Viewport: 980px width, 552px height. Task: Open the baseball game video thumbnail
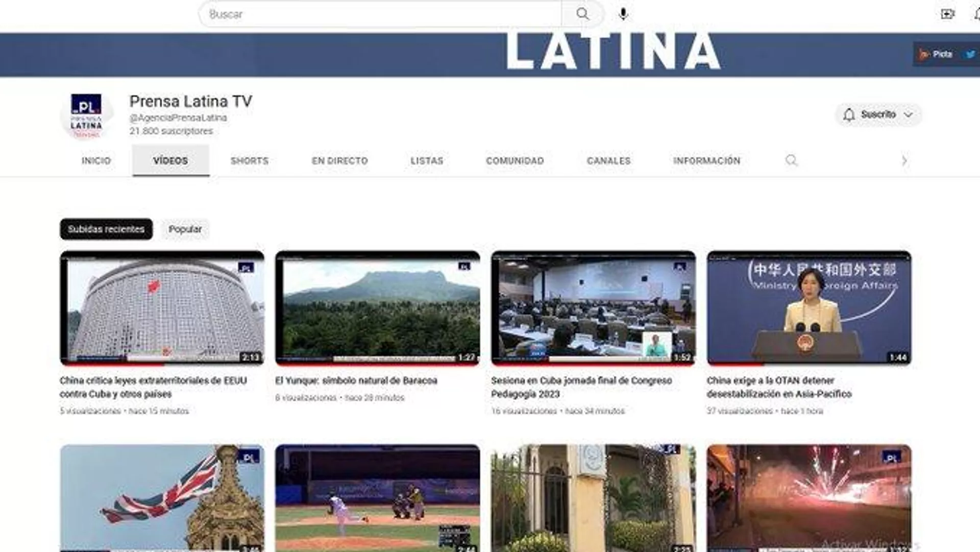point(378,498)
